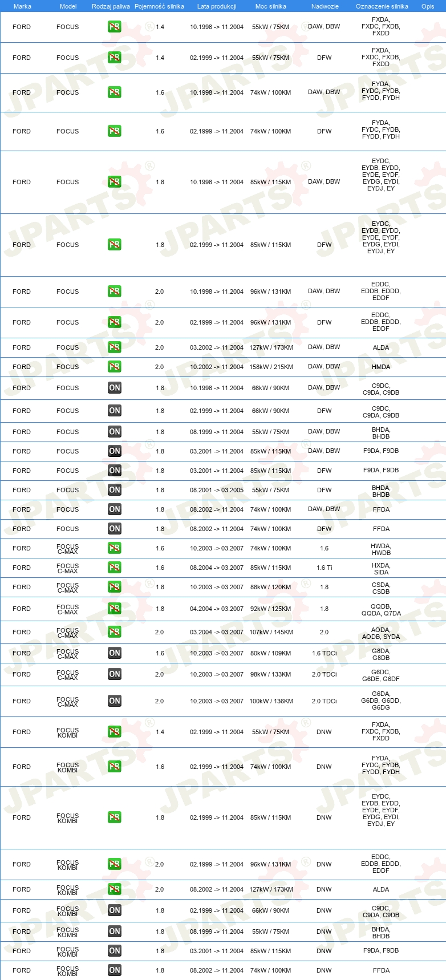The height and width of the screenshot is (980, 446).
Task: Select the G6DC, G6DE, G6DF engine cell
Action: pos(381,675)
